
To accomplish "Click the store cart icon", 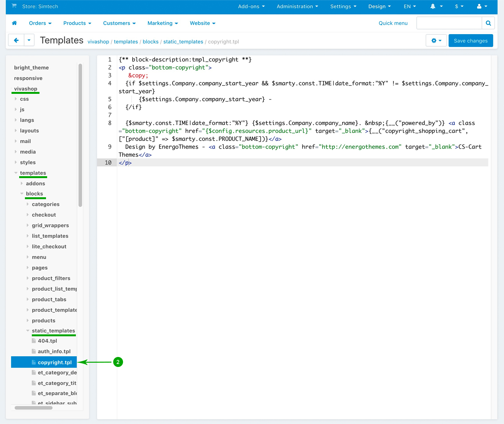I will (x=14, y=6).
